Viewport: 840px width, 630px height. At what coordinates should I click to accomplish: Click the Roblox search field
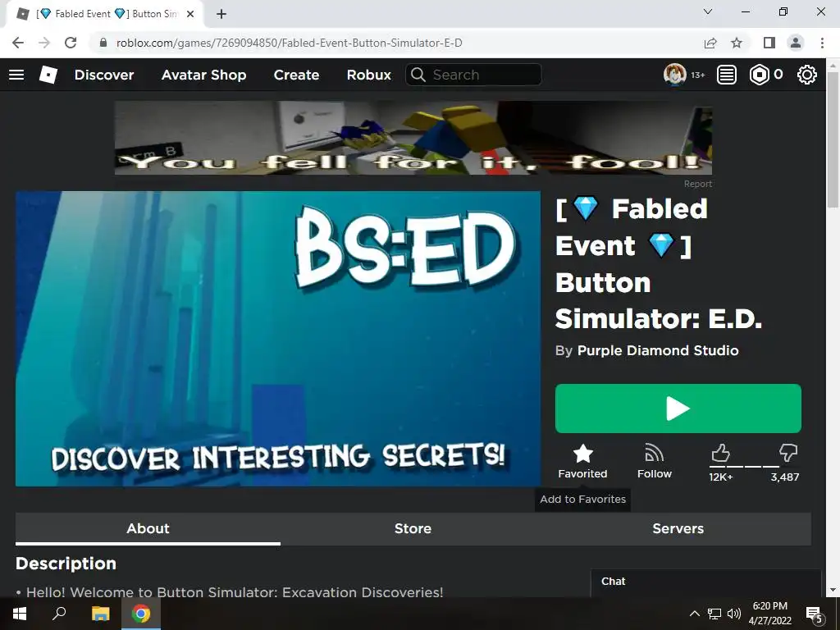click(x=473, y=75)
